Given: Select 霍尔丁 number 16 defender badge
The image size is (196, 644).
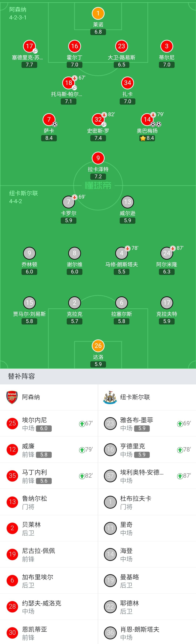Looking at the screenshot, I should [75, 46].
